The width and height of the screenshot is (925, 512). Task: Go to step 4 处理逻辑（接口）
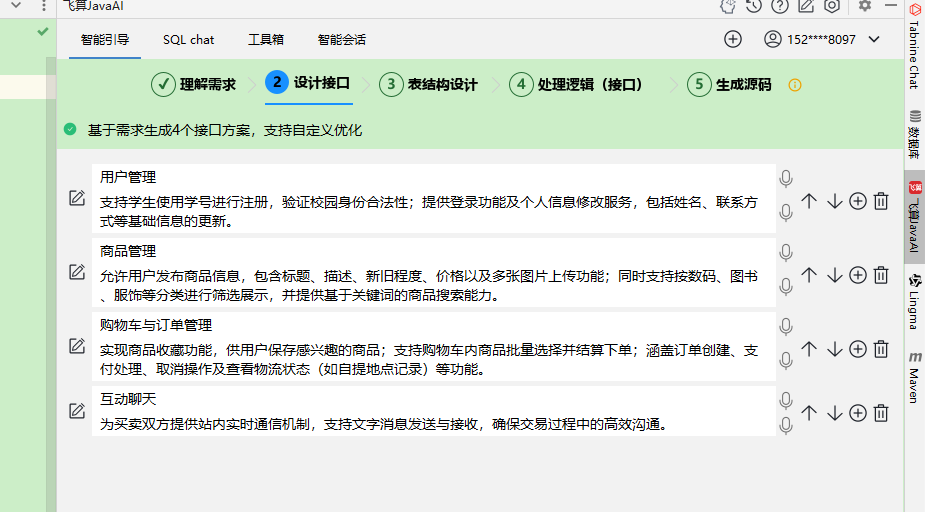coord(576,84)
